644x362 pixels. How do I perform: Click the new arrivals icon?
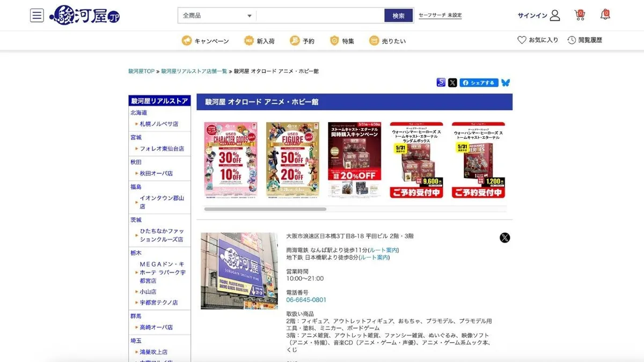(x=249, y=41)
